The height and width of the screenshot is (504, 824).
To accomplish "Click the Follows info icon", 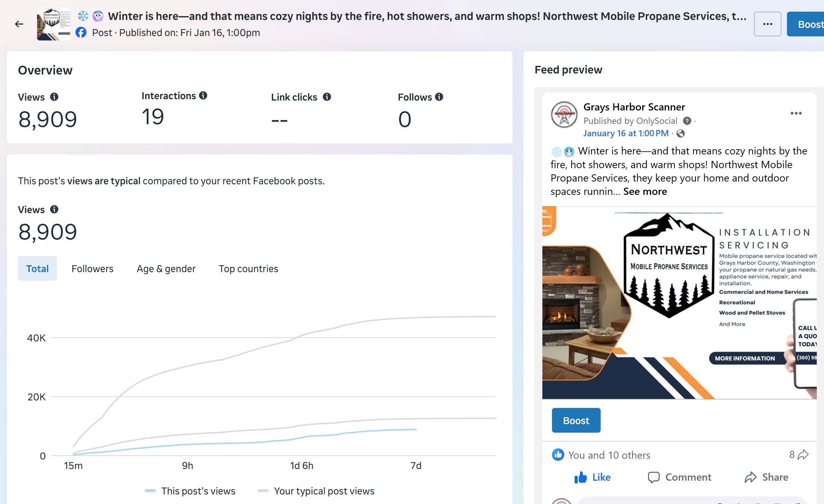I will point(439,97).
